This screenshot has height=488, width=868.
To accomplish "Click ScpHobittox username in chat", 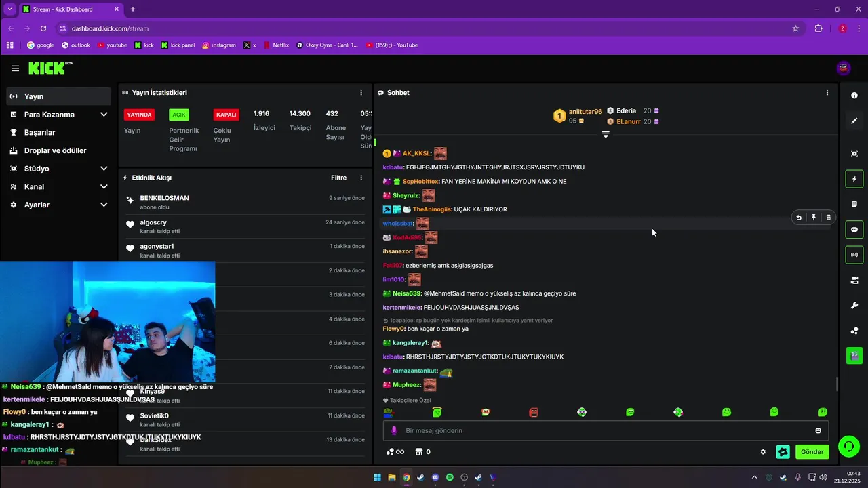I will [420, 182].
